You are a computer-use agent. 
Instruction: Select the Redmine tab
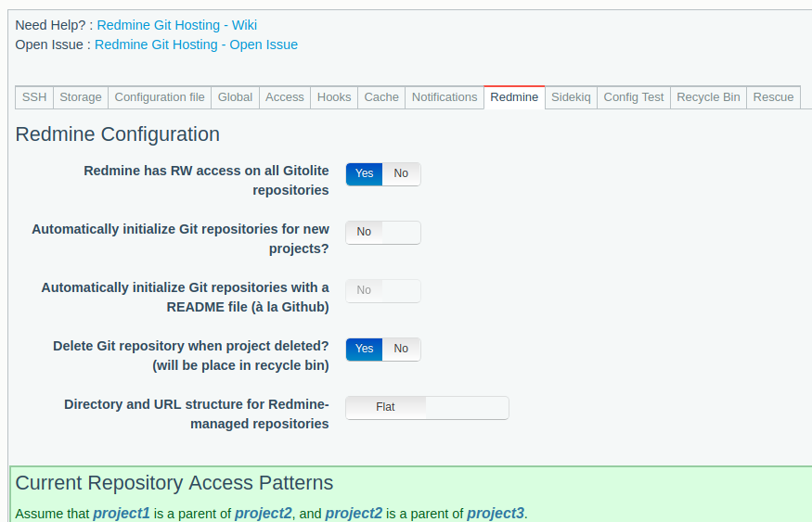(x=514, y=97)
